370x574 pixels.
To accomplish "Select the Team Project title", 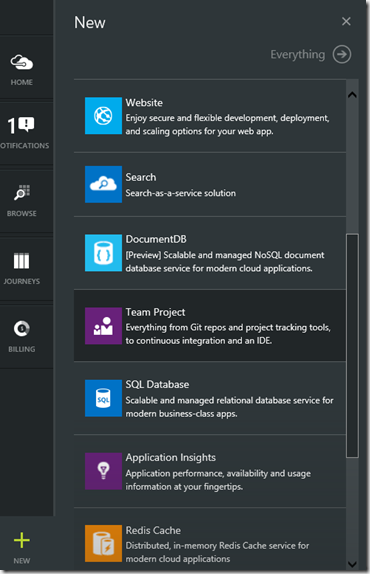I will click(155, 312).
